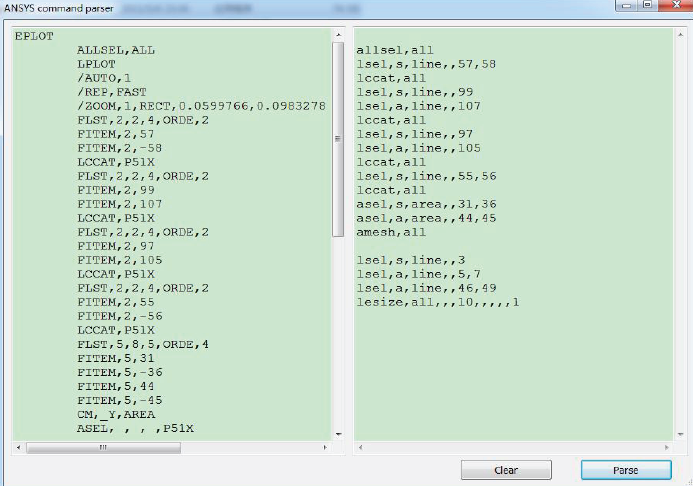This screenshot has width=693, height=486.
Task: Click the lsel,a,line,,105 output line
Action: pos(419,148)
